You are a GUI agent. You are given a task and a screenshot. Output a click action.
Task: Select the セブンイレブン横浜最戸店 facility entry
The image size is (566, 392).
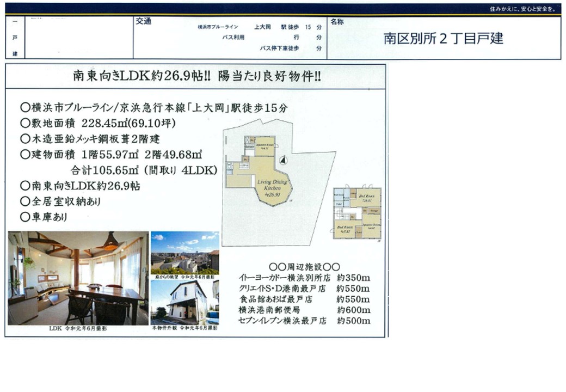[x=282, y=321]
